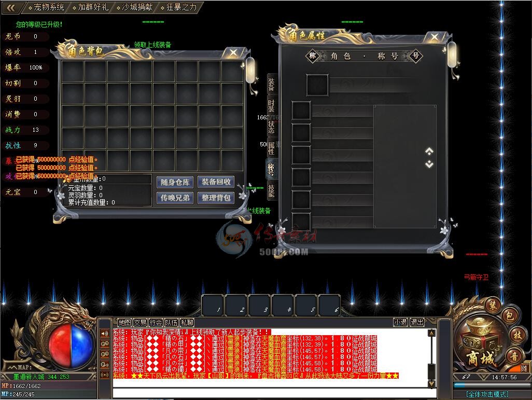Image resolution: width=532 pixels, height=400 pixels.
Task: Click the 弓箭守卫 NPC name
Action: (477, 278)
